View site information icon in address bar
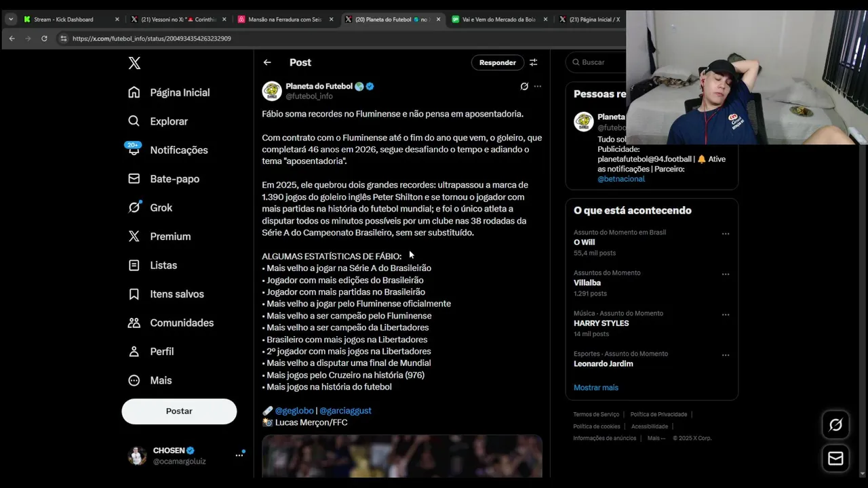The width and height of the screenshot is (868, 488). (x=64, y=39)
